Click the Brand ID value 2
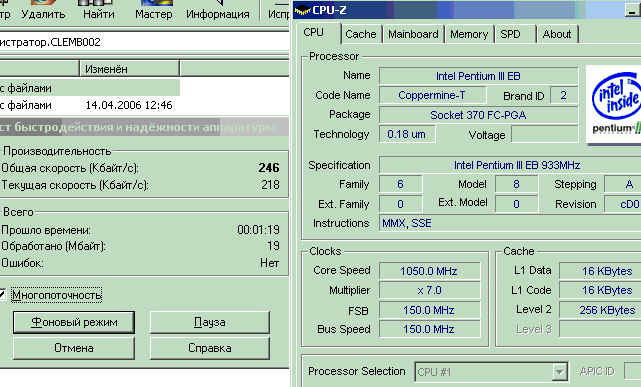This screenshot has height=387, width=641. [564, 95]
